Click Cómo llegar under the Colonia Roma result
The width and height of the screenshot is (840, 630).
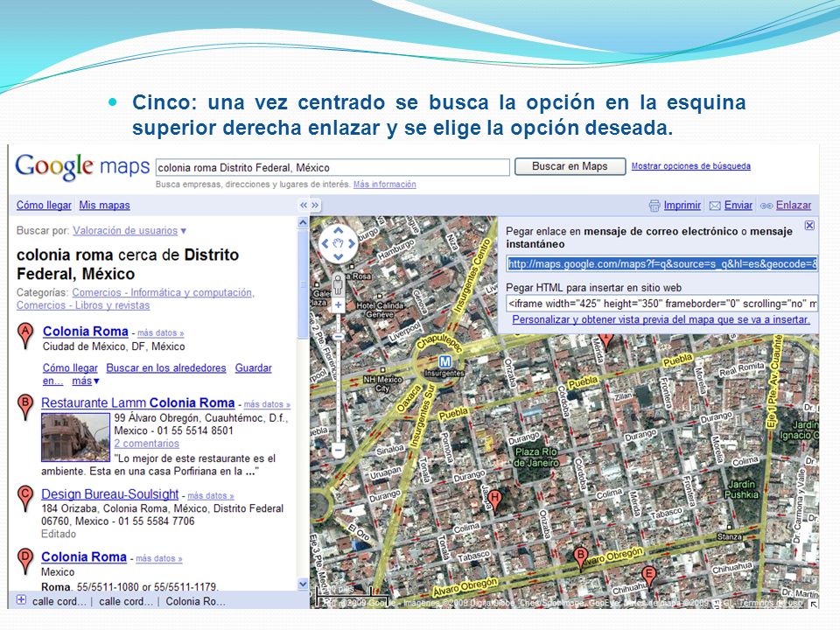(x=70, y=368)
